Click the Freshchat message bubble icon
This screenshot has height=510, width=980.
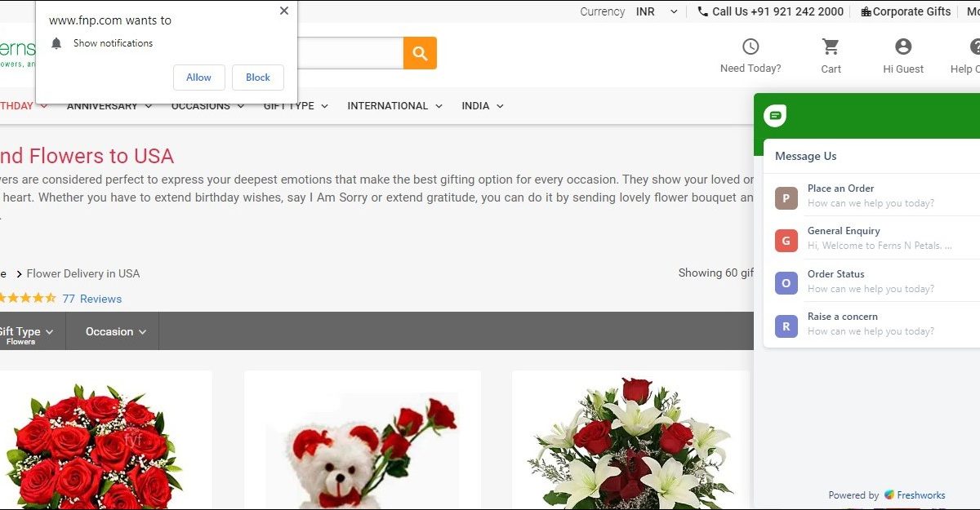coord(775,116)
